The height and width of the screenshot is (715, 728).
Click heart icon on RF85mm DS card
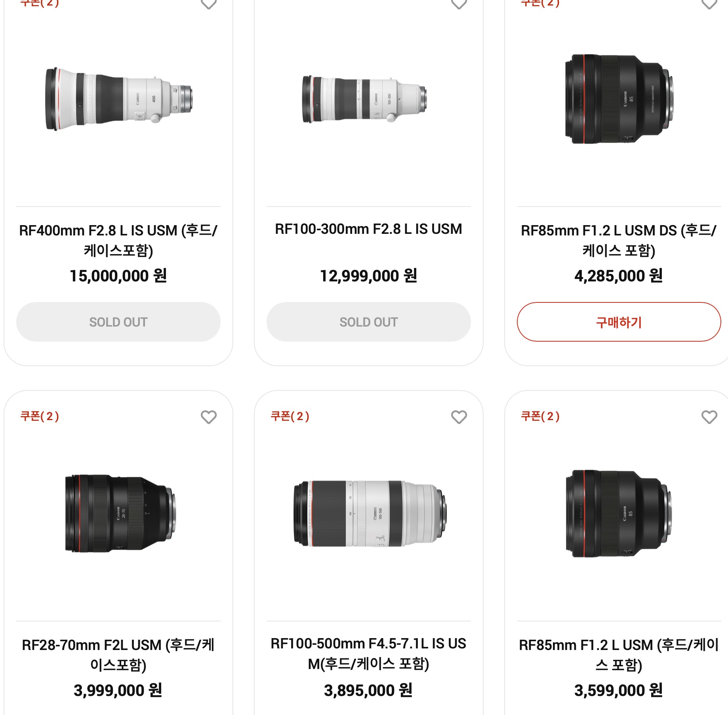pyautogui.click(x=709, y=4)
